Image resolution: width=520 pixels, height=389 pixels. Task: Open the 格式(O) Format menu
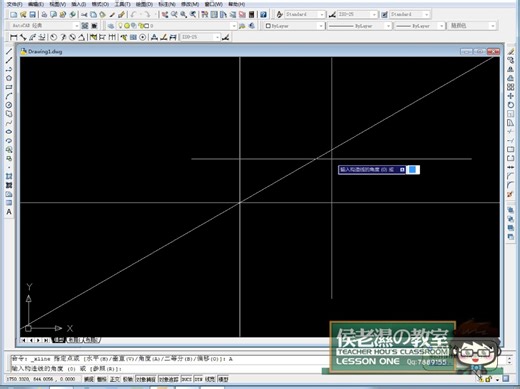(x=100, y=4)
